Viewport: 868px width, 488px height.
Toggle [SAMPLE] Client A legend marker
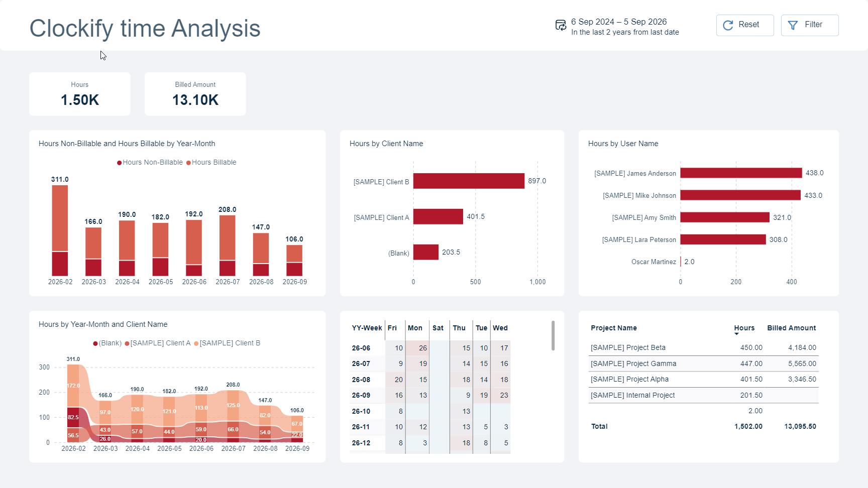(127, 343)
